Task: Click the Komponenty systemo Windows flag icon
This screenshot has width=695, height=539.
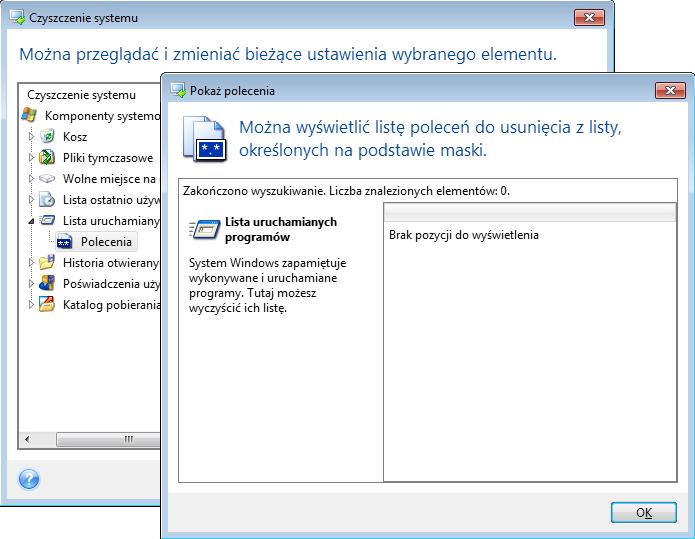Action: coord(29,115)
